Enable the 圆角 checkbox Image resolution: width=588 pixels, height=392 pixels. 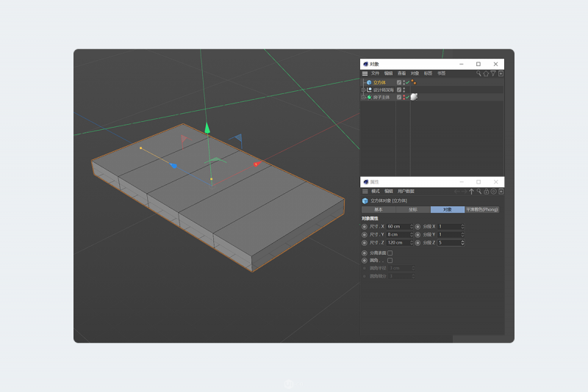[390, 260]
